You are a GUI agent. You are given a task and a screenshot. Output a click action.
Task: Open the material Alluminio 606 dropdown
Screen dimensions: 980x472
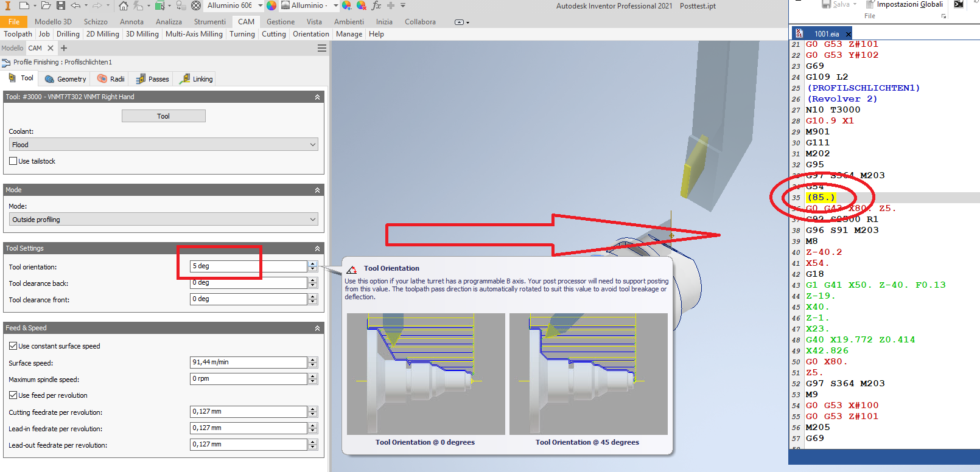pos(261,5)
